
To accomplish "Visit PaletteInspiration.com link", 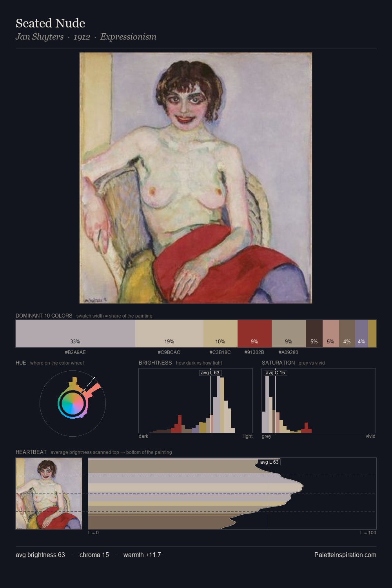I will click(345, 555).
